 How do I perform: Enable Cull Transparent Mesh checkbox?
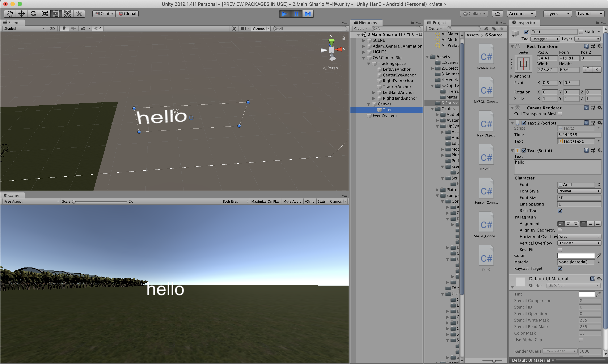(560, 114)
